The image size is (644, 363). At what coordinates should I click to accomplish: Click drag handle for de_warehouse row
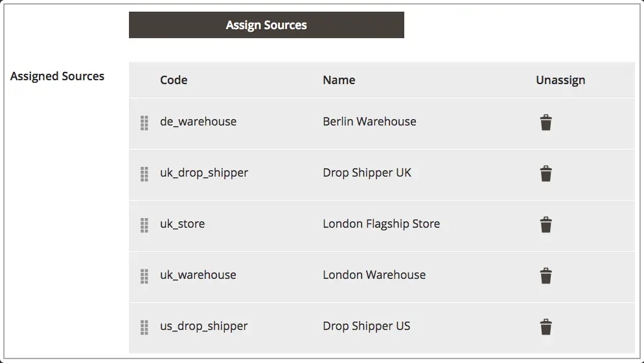click(144, 123)
